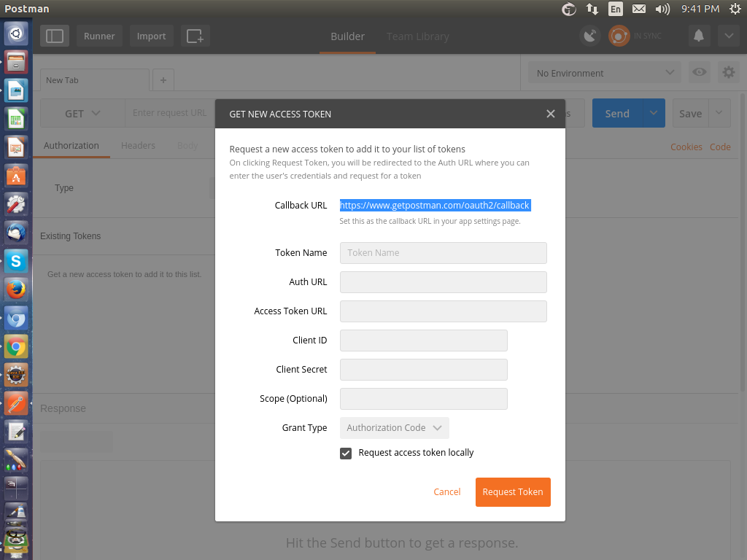Viewport: 747px width, 560px height.
Task: Focus the Access Token URL field
Action: click(443, 311)
